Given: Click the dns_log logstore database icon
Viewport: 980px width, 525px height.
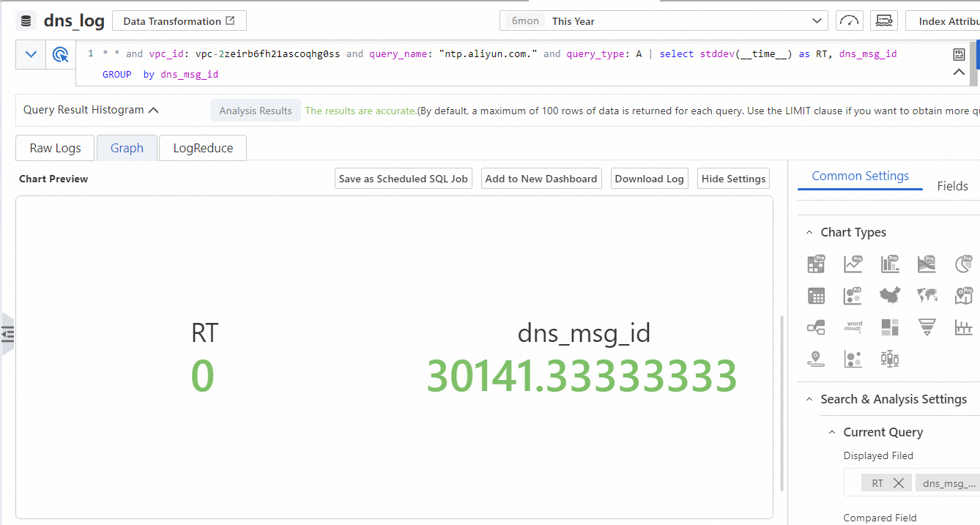Looking at the screenshot, I should [x=26, y=21].
